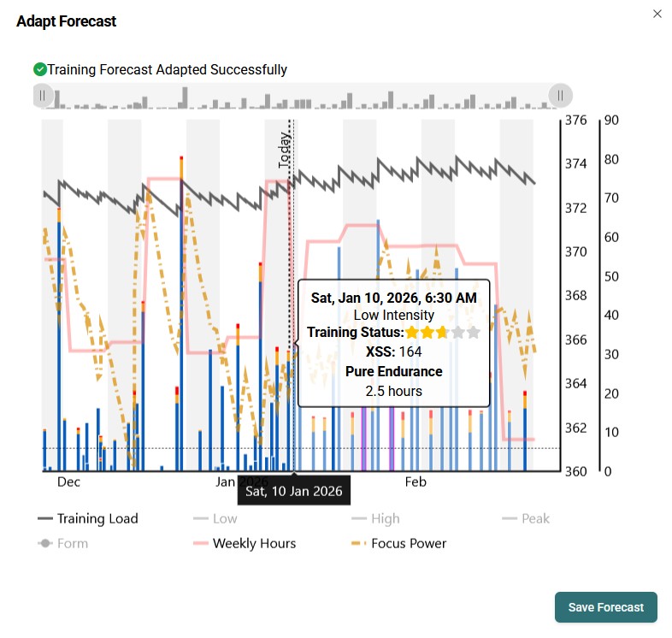Click the first gold Training Status star
Screen dimensions: 672x638
[x=413, y=333]
